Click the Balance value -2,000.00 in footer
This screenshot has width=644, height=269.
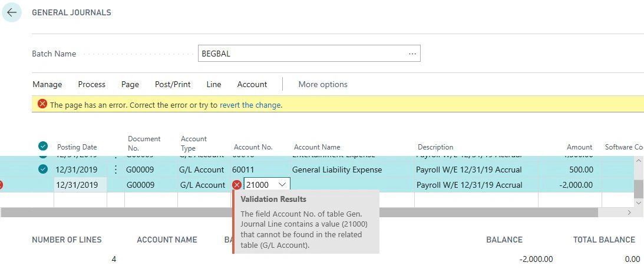pos(536,259)
